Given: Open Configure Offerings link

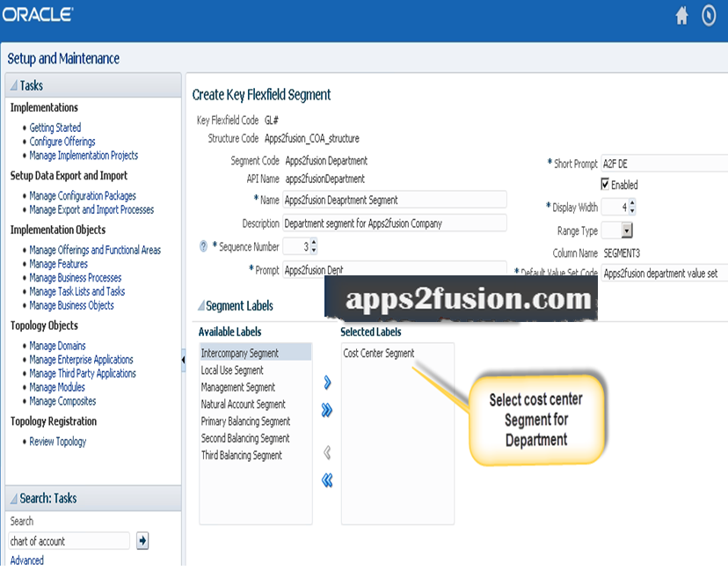Looking at the screenshot, I should [62, 142].
